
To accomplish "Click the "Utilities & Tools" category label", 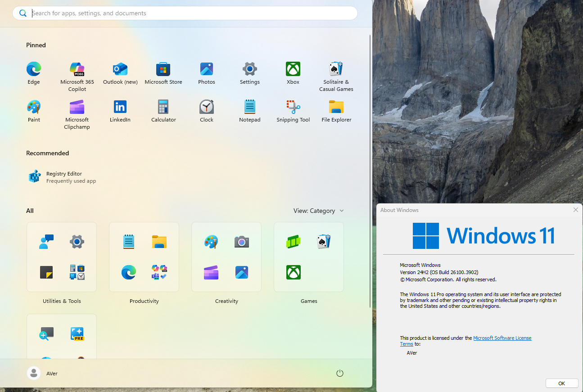I will click(x=62, y=301).
